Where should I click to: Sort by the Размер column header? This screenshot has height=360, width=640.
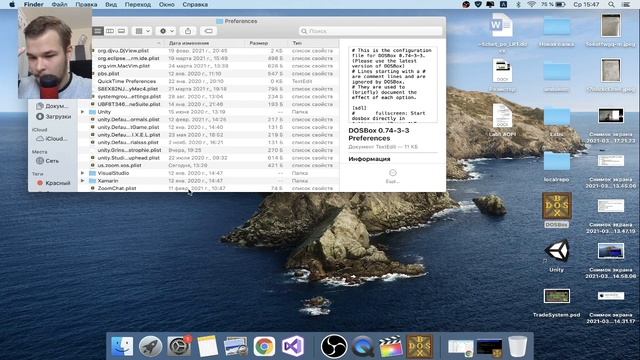[x=259, y=43]
